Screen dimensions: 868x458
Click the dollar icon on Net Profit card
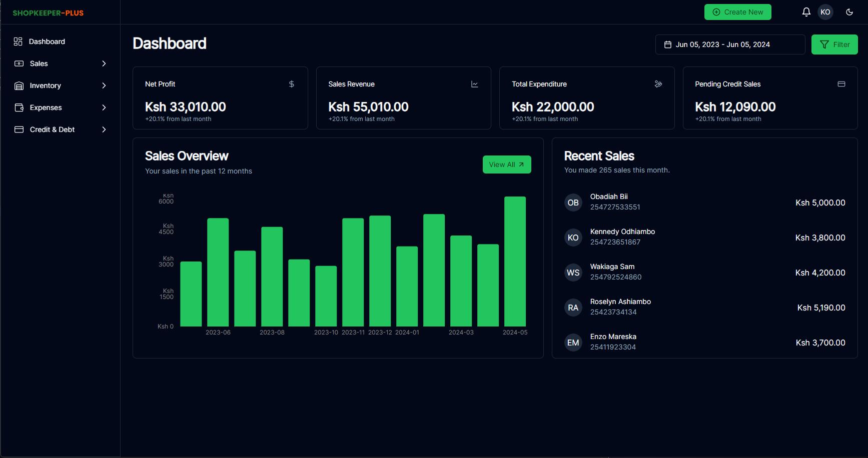point(292,84)
